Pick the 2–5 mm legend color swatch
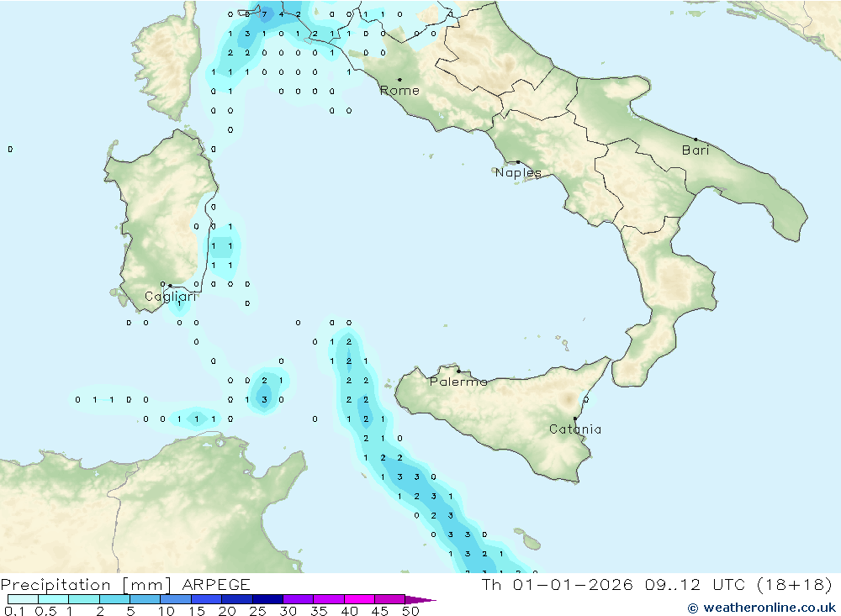Viewport: 841px width, 616px height. pyautogui.click(x=114, y=599)
